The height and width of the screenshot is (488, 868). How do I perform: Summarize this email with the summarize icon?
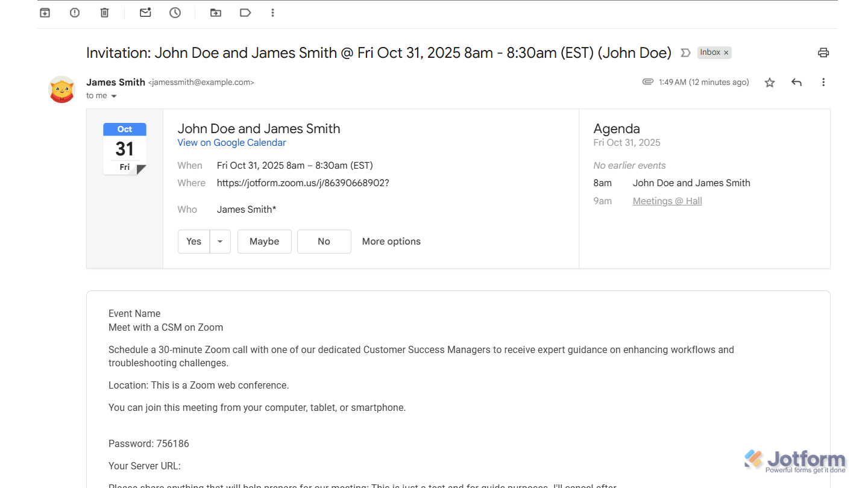[x=685, y=53]
